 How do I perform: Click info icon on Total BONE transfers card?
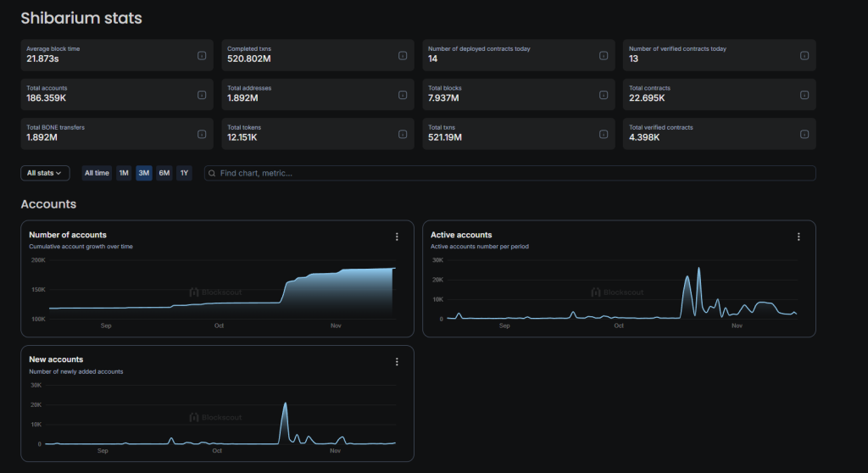202,134
